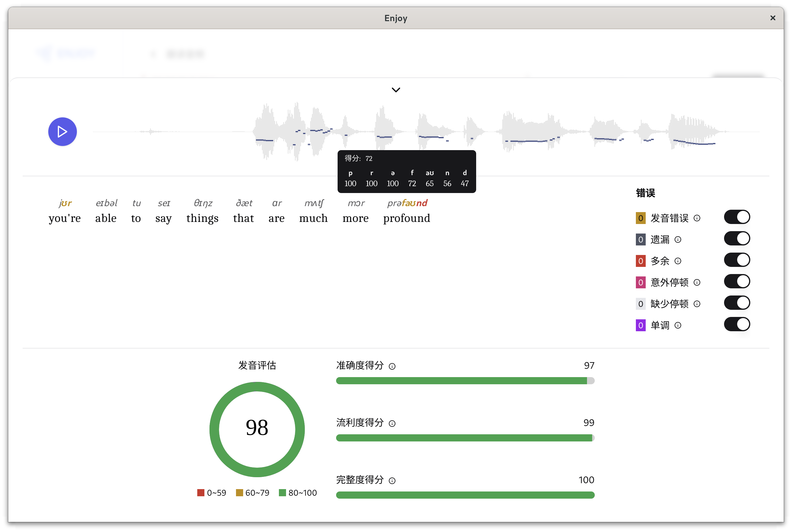Open the 准确度得分 info tooltip
Image resolution: width=792 pixels, height=532 pixels.
pos(392,366)
